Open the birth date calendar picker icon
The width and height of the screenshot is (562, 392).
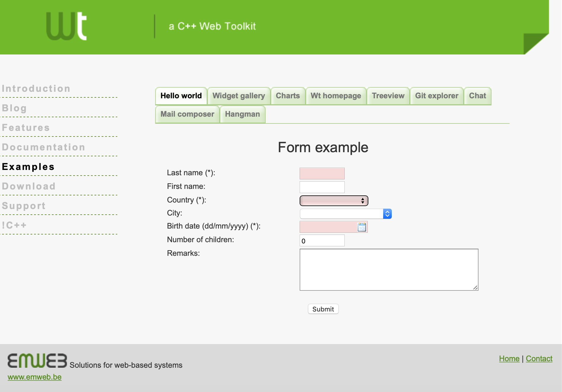click(362, 227)
